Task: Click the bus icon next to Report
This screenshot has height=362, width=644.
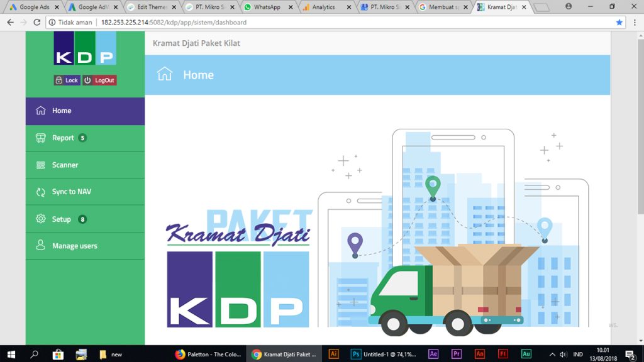Action: click(41, 138)
